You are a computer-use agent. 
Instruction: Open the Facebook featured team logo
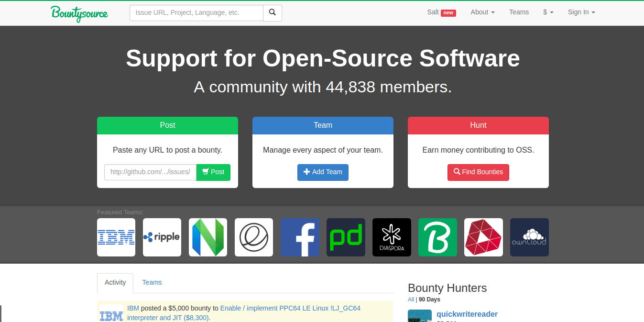pyautogui.click(x=300, y=237)
